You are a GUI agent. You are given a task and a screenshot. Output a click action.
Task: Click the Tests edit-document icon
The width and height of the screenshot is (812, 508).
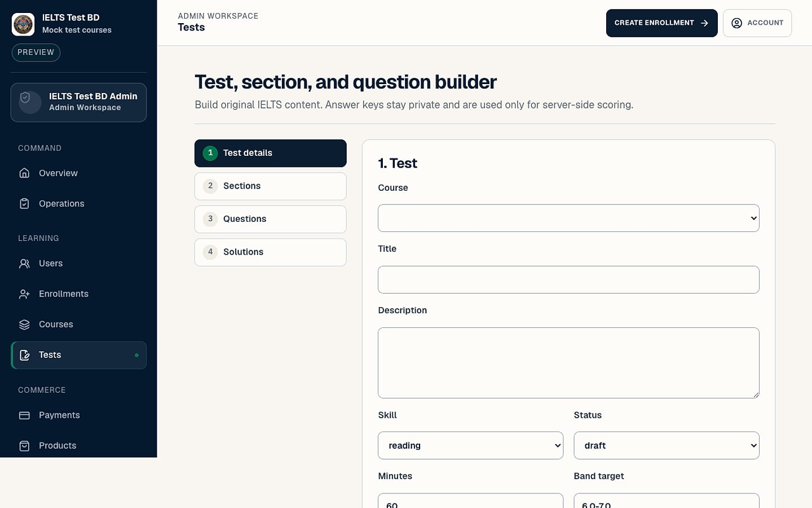click(x=24, y=355)
